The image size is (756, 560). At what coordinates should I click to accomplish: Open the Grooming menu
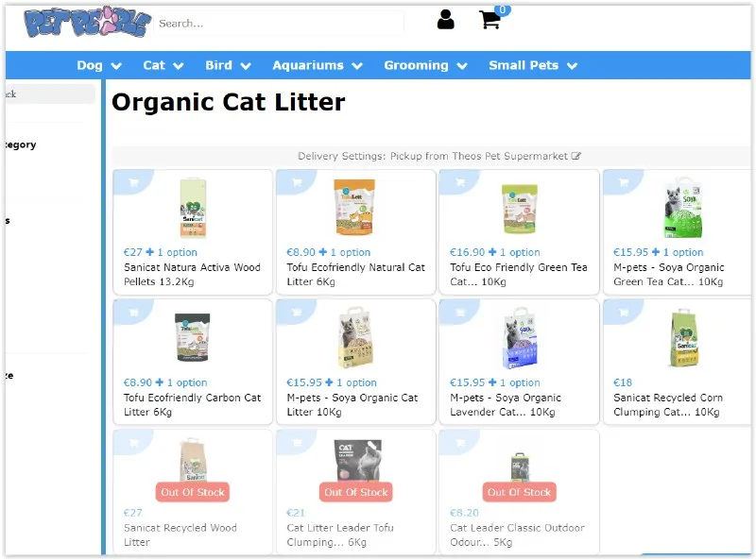[x=425, y=65]
